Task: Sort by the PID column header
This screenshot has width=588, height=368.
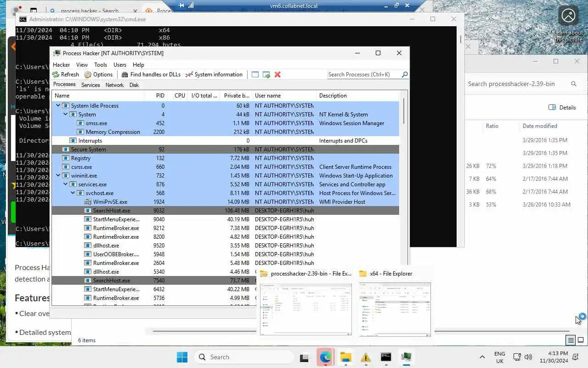Action: click(155, 96)
